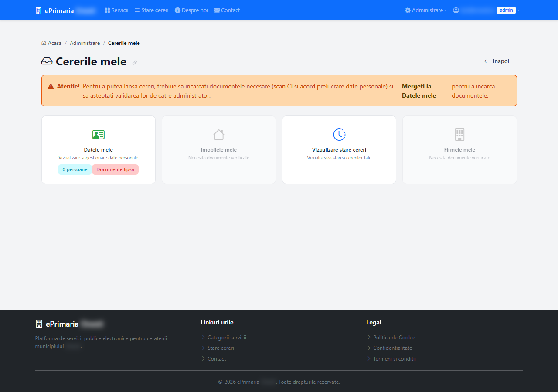Click the Acasa breadcrumb link

(51, 43)
